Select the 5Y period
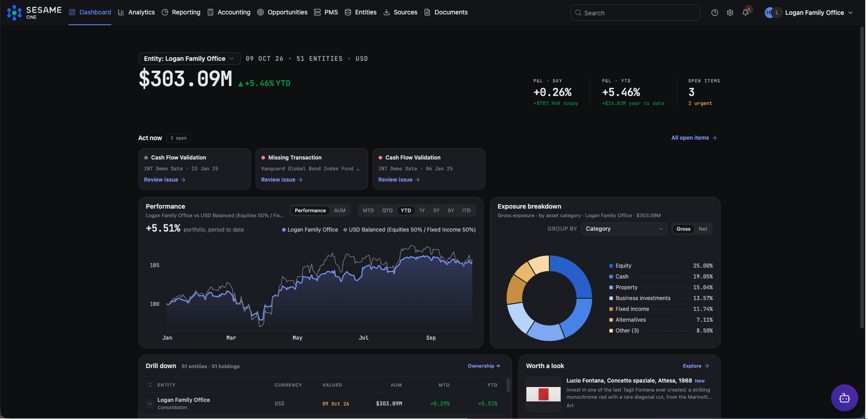Viewport: 868px width, 419px height. (x=451, y=210)
